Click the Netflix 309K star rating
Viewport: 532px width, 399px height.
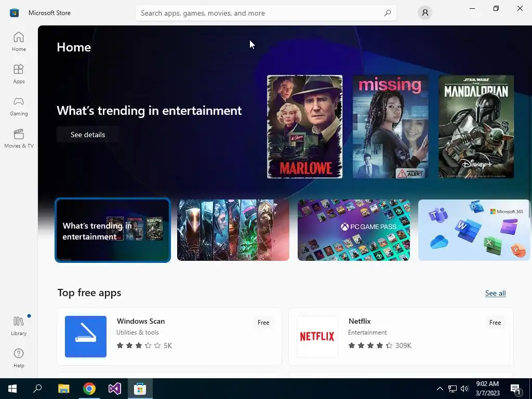[380, 345]
